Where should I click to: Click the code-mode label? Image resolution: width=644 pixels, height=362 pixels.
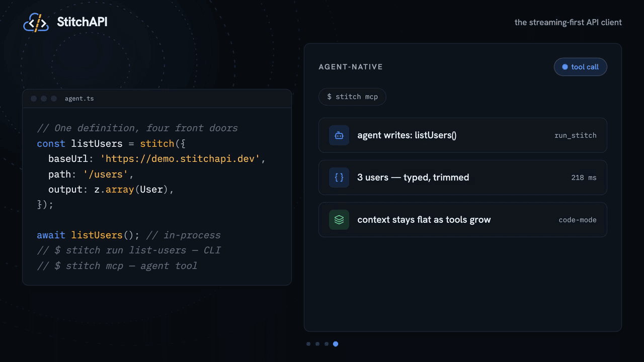click(x=578, y=220)
